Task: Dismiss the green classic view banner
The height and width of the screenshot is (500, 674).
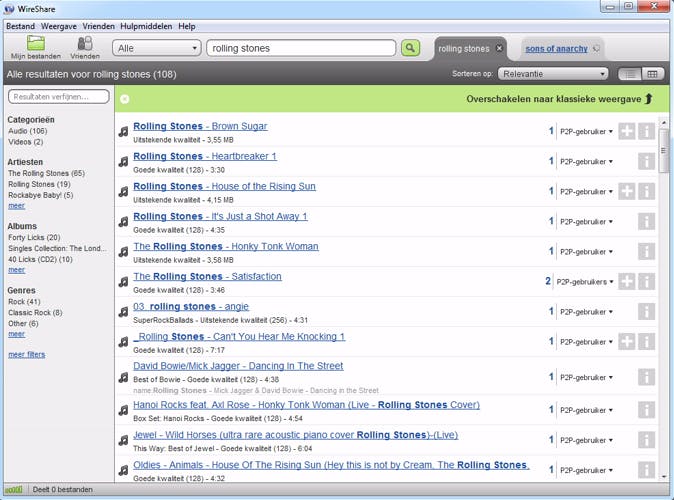Action: (125, 99)
